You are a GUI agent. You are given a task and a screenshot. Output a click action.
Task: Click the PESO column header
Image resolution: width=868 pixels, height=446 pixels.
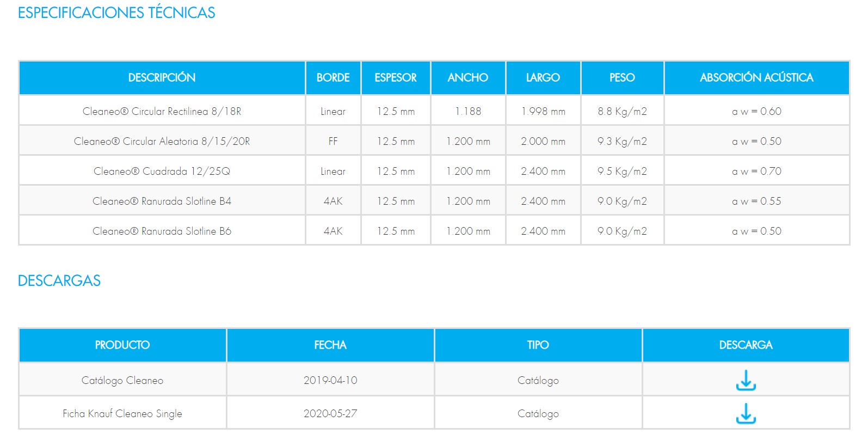click(622, 78)
